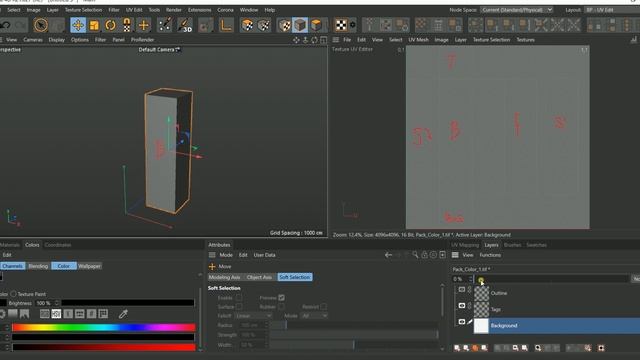Click Attributes lock icon
640x360 pixels.
click(x=424, y=255)
